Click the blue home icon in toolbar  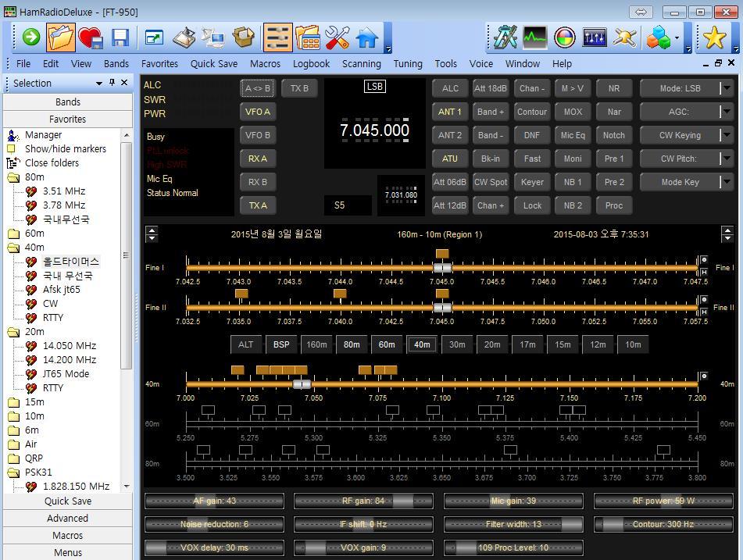click(366, 37)
